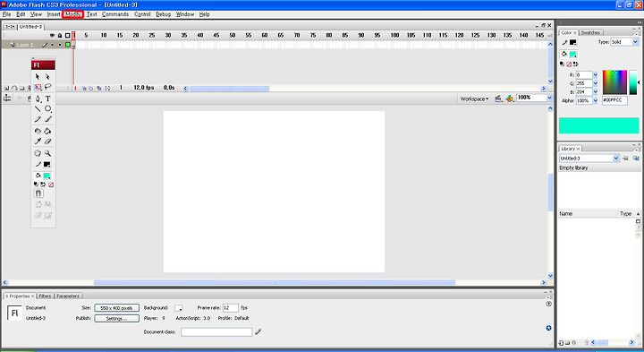644x352 pixels.
Task: Toggle Layer 1 green outline square
Action: 68,45
